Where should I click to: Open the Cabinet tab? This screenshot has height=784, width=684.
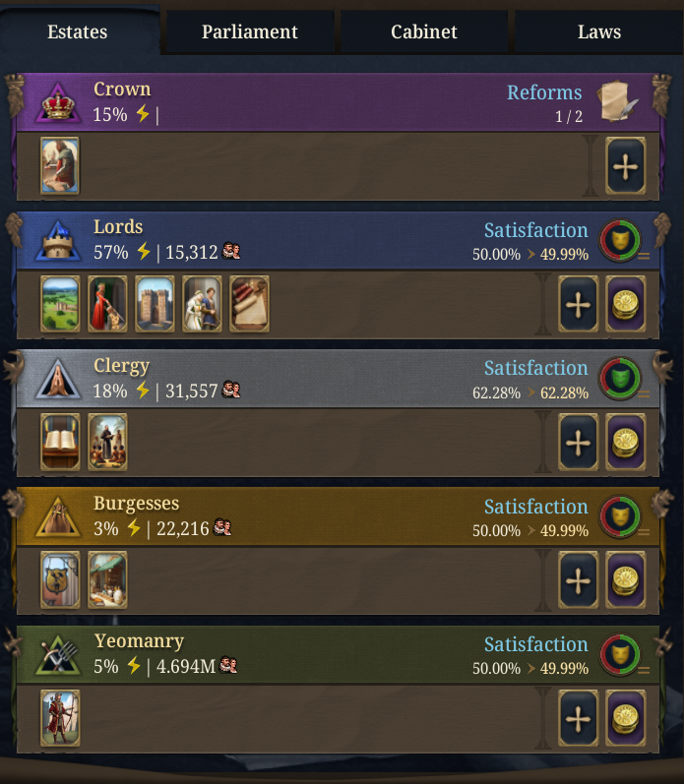click(424, 32)
